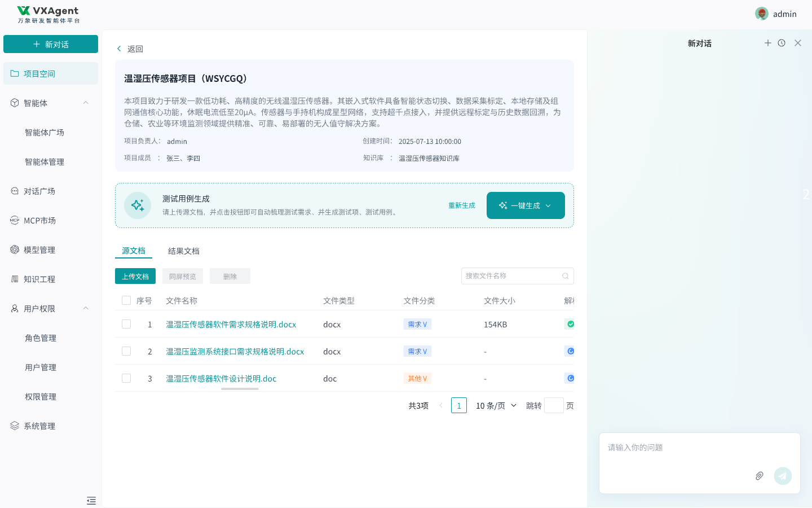Open the 10 条/页 page size dropdown
The height and width of the screenshot is (508, 812).
(496, 405)
